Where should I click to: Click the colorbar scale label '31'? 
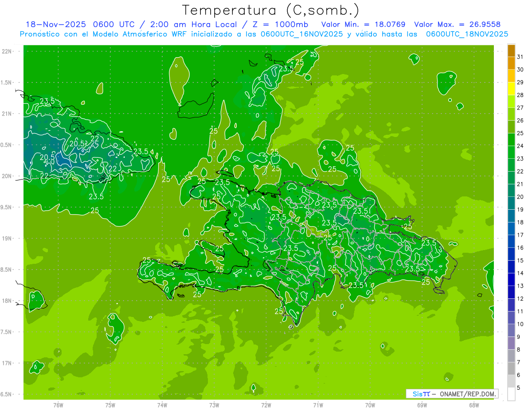pos(520,57)
